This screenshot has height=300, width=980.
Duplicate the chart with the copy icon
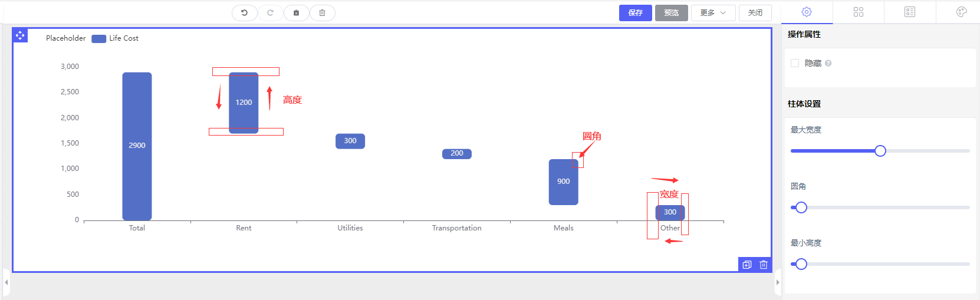click(x=747, y=265)
